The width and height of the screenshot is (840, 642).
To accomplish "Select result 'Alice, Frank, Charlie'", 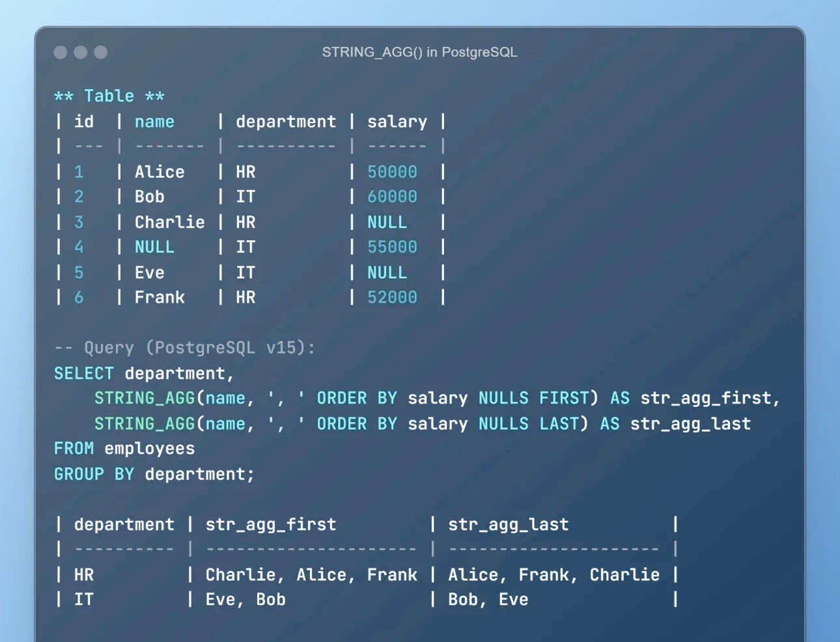I will [x=553, y=575].
